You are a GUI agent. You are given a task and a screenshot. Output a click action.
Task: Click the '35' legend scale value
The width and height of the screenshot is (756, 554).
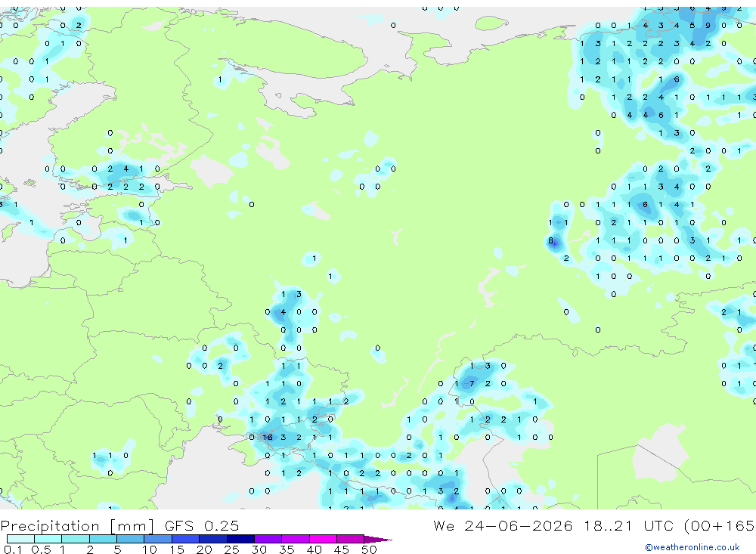click(287, 549)
